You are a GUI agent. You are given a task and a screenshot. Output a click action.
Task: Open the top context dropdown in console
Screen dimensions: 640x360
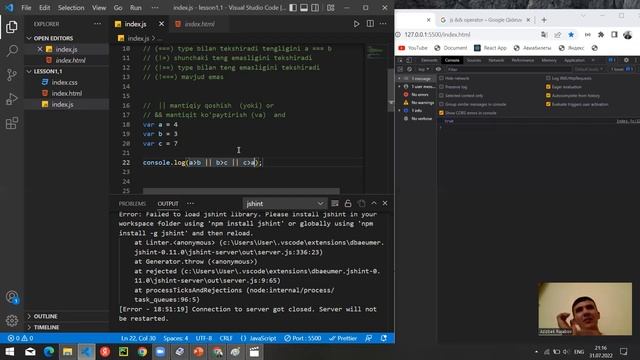click(x=423, y=69)
